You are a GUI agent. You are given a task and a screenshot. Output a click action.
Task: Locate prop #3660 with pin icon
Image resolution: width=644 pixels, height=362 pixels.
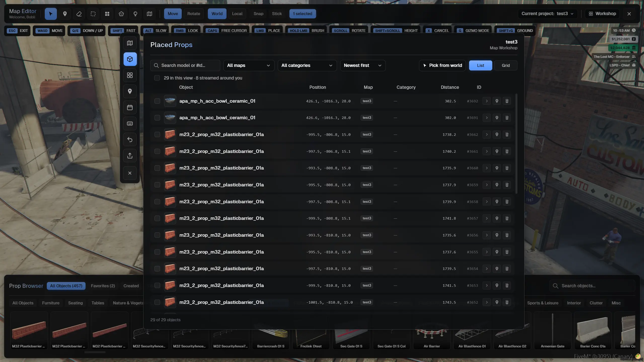coord(497,168)
